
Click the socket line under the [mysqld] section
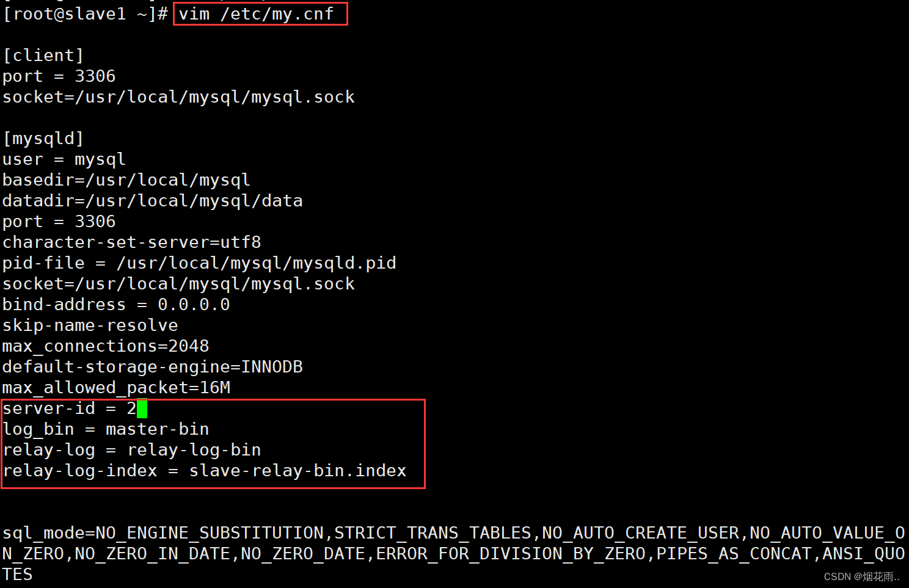(x=178, y=284)
